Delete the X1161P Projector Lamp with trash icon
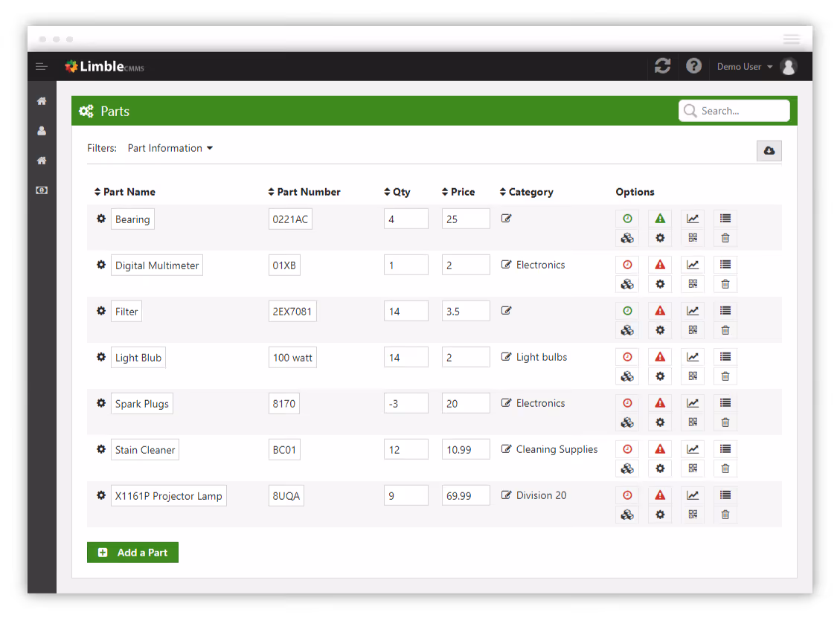The image size is (840, 621). (725, 514)
